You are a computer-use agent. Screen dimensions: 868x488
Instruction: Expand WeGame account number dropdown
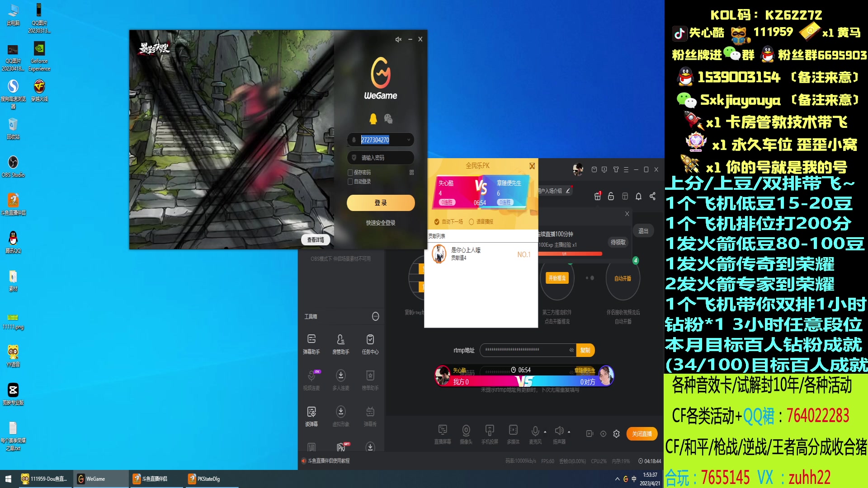coord(409,140)
